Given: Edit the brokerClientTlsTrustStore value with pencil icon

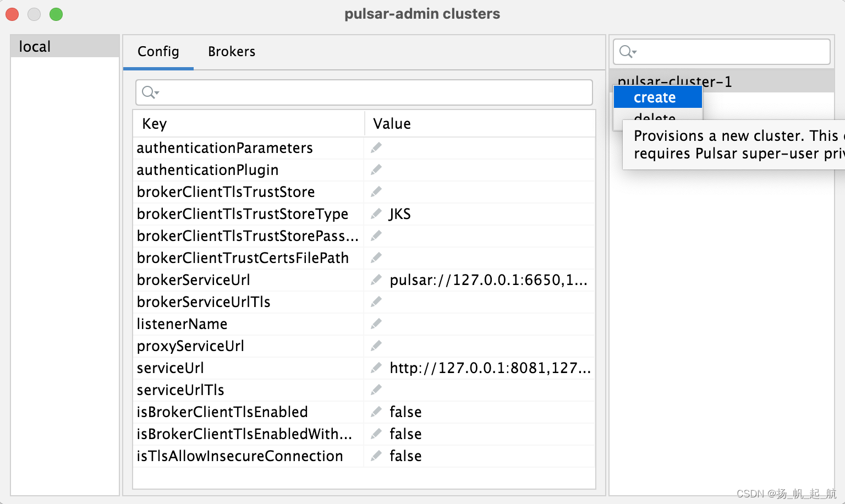Looking at the screenshot, I should click(x=376, y=191).
